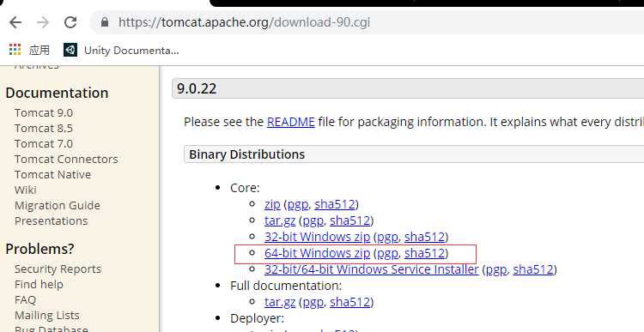Open the Find help link
This screenshot has height=332, width=644.
pos(39,285)
